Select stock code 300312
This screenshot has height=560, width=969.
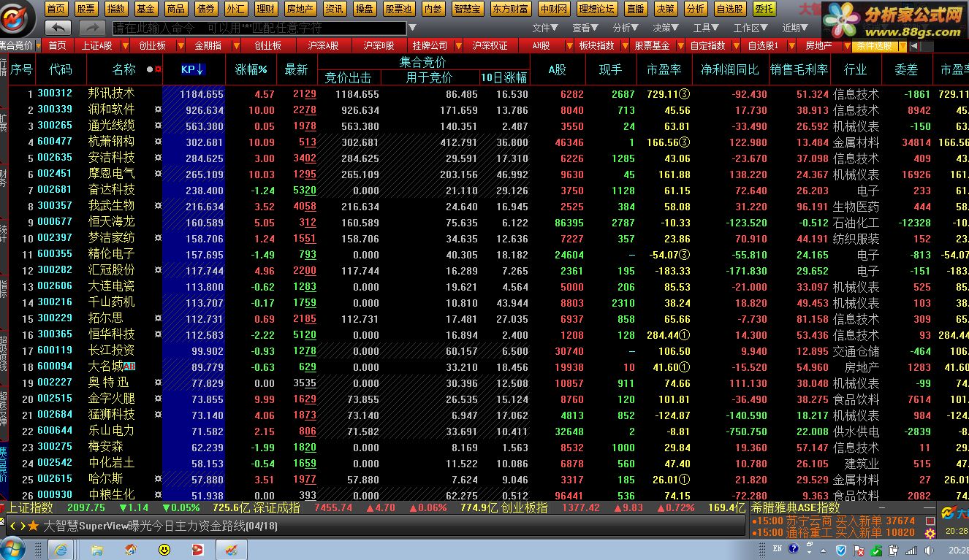coord(55,93)
